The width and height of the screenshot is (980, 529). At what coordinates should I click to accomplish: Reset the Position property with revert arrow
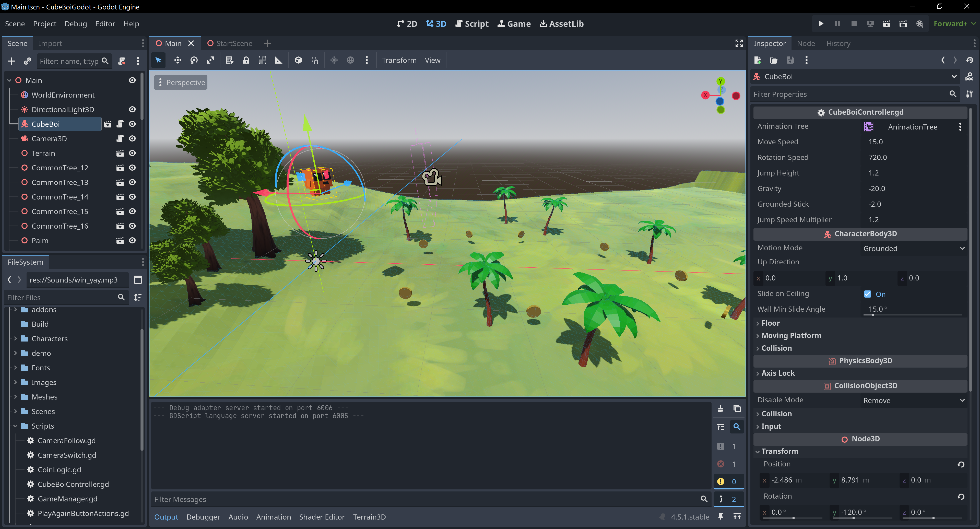point(961,464)
